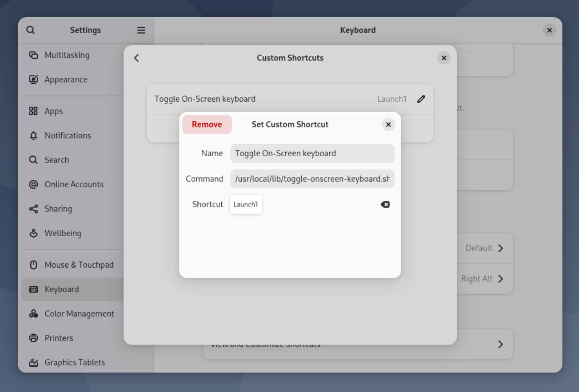Close the Custom Shortcuts panel
Viewport: 579px width, 392px height.
[x=443, y=58]
